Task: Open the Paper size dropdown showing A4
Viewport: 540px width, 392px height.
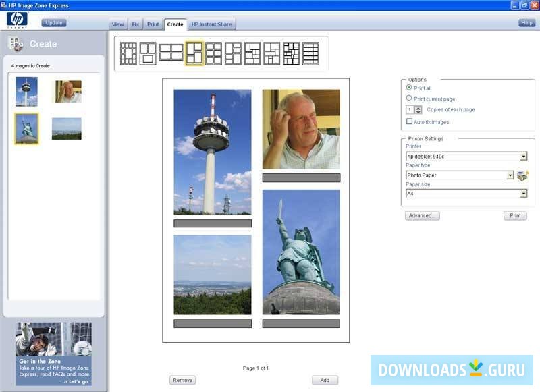Action: pyautogui.click(x=524, y=193)
